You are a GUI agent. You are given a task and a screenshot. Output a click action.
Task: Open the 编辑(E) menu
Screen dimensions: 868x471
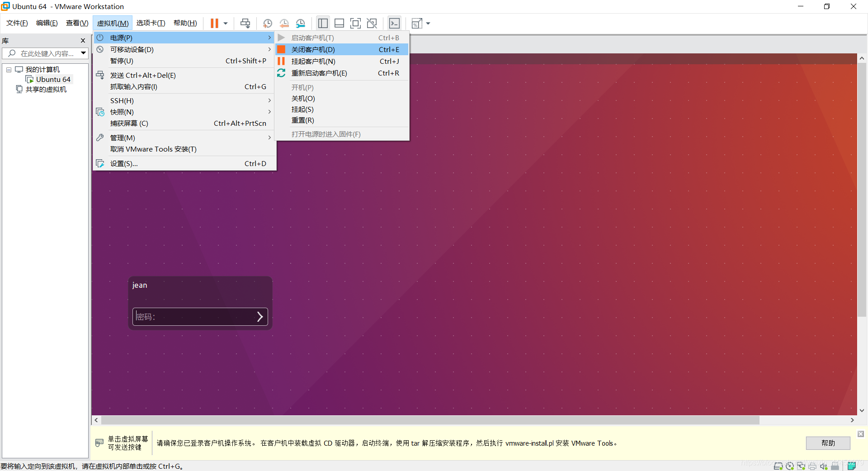pyautogui.click(x=47, y=23)
